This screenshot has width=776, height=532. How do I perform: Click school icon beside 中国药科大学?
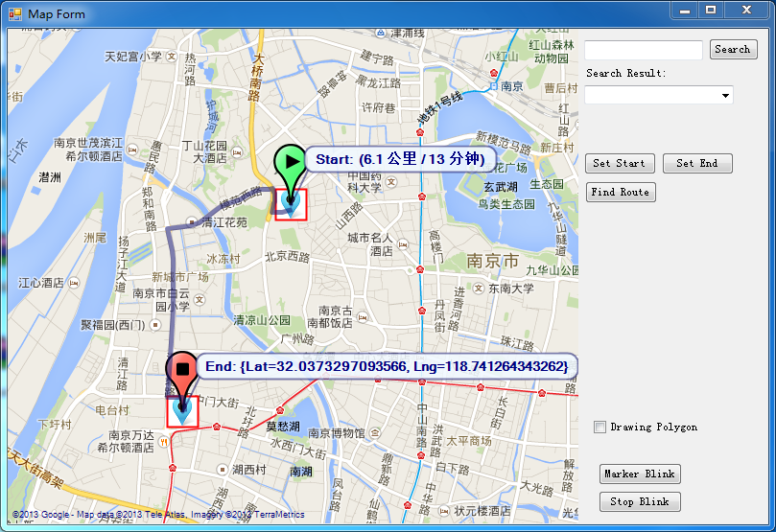click(x=391, y=182)
